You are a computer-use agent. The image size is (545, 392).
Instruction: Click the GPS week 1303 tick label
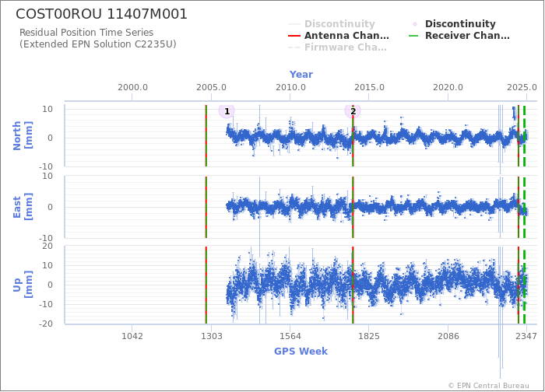[x=212, y=336]
